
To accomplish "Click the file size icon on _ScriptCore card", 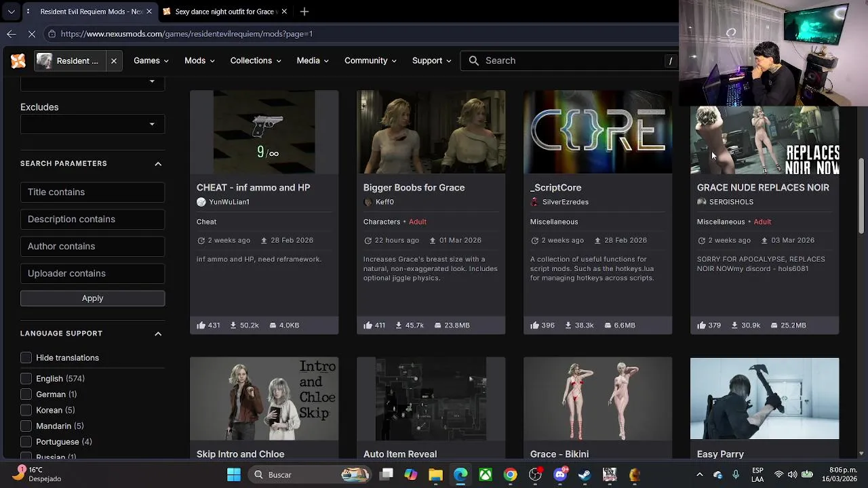I will tap(606, 325).
